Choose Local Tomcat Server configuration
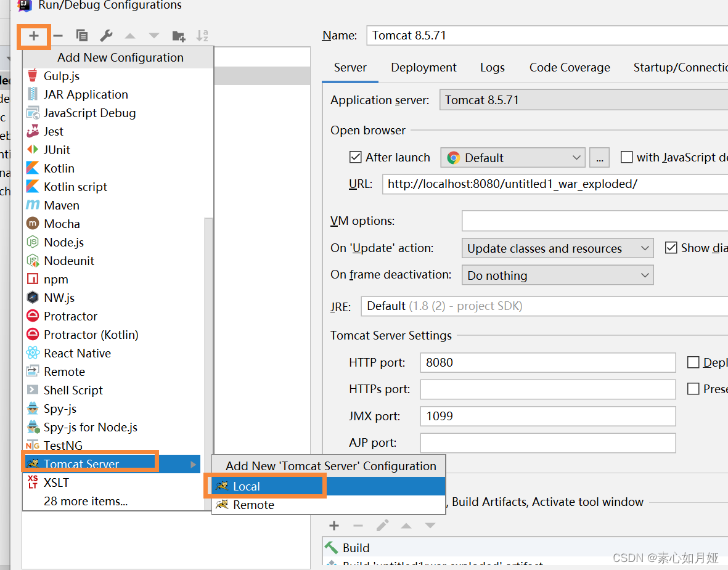 pyautogui.click(x=329, y=486)
